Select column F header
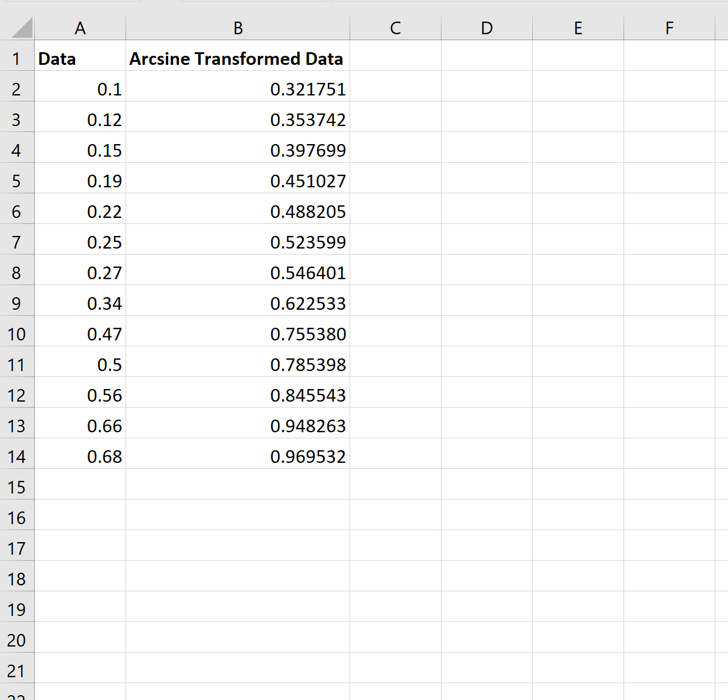728x700 pixels. click(669, 28)
